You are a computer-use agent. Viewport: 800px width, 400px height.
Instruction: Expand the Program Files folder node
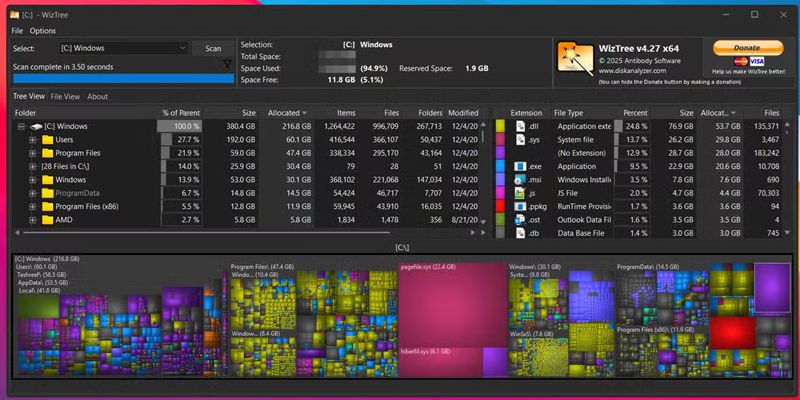[x=32, y=153]
